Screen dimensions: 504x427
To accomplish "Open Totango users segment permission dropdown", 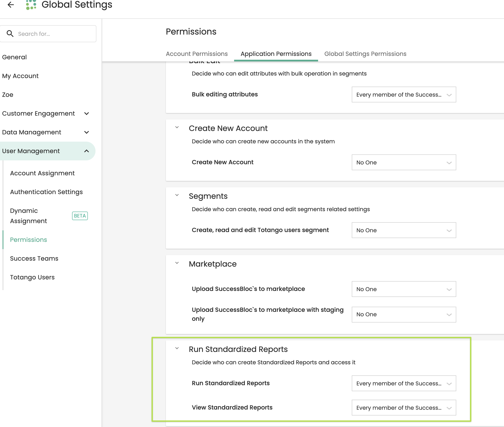I will [x=404, y=230].
